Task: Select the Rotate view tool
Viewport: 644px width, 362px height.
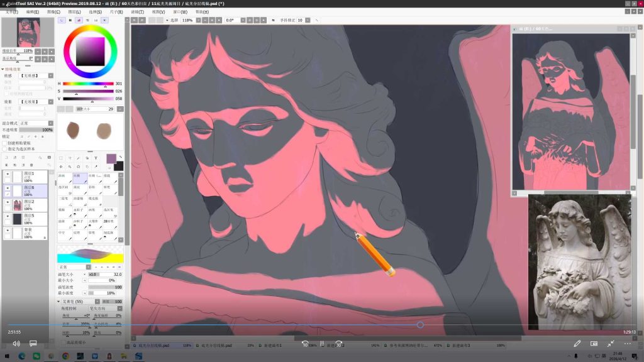Action: click(x=79, y=167)
